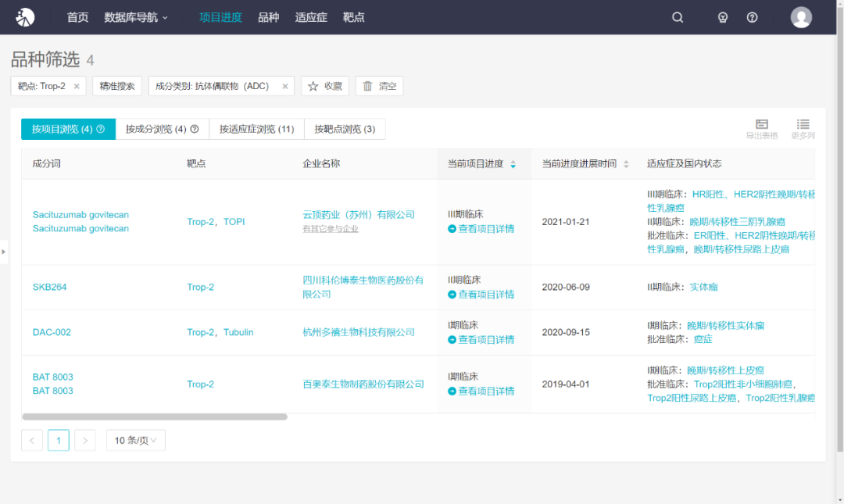Open the 癌症 indication link
Image resolution: width=844 pixels, height=504 pixels.
[x=703, y=339]
